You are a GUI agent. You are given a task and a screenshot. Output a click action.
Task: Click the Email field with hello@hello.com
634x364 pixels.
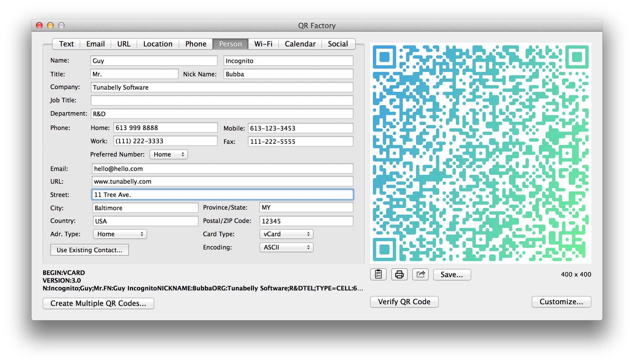(222, 168)
